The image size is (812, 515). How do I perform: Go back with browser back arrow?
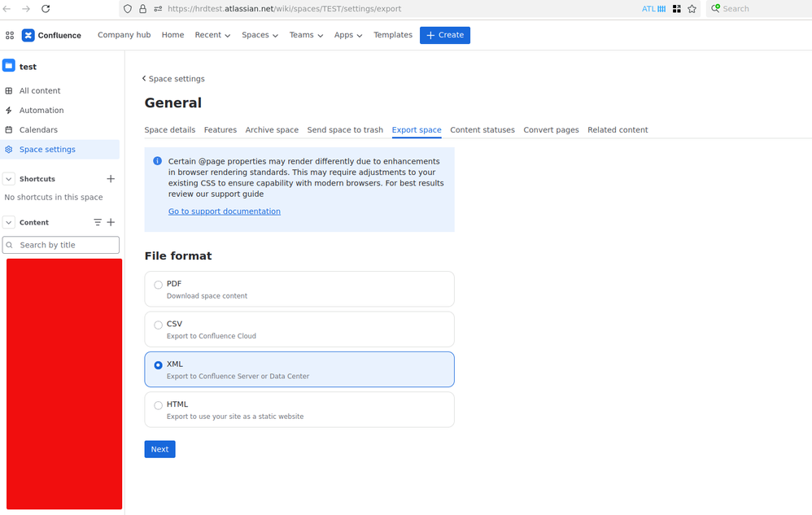(7, 9)
